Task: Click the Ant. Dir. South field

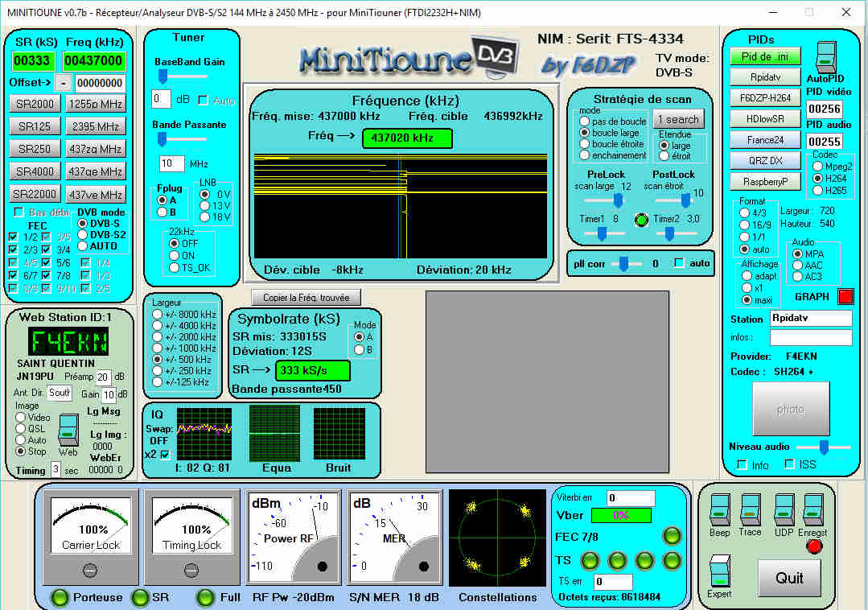Action: [x=60, y=393]
